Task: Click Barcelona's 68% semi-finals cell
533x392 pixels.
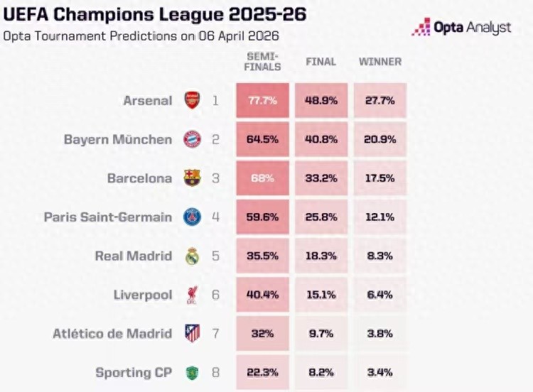Action: (x=263, y=178)
